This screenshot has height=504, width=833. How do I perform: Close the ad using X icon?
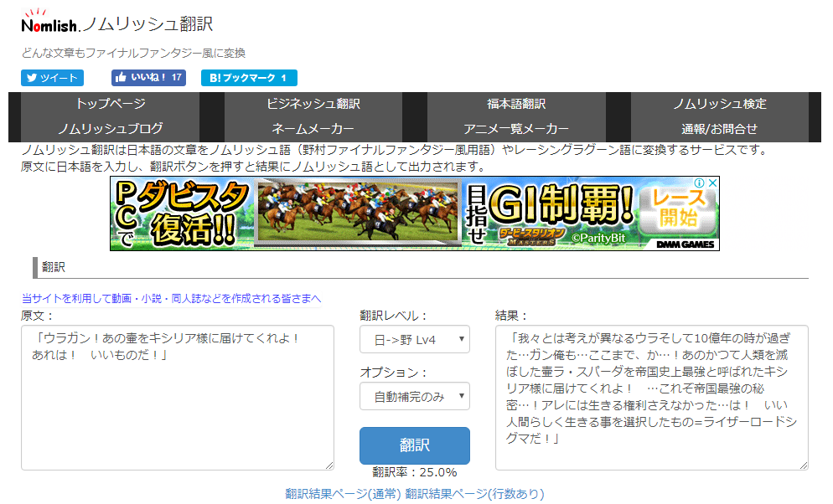pos(712,183)
